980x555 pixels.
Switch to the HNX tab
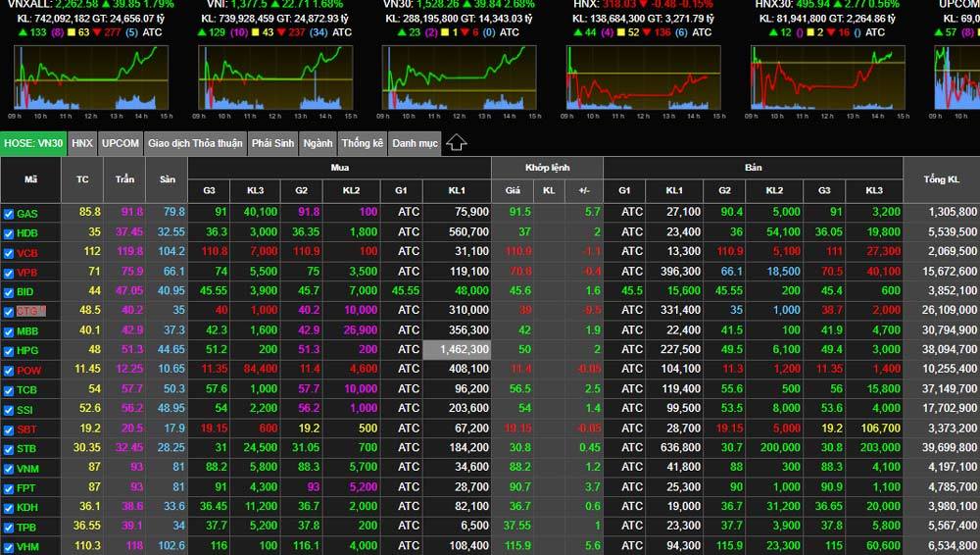(82, 143)
